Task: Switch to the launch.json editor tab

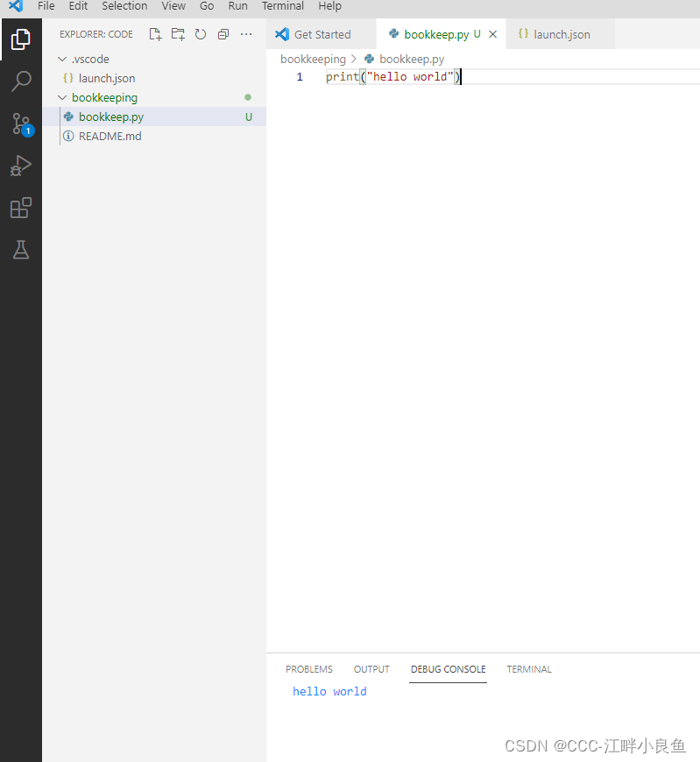Action: click(x=561, y=34)
